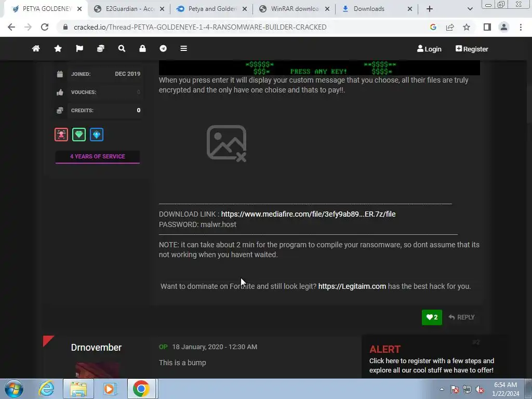Expand the tab search chevron
The width and height of the screenshot is (532, 399).
click(x=470, y=9)
